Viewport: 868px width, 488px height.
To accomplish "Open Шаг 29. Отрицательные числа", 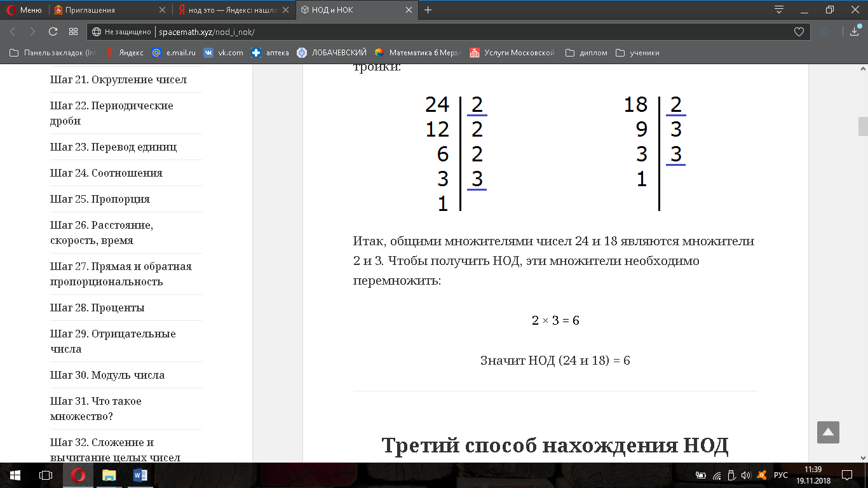I will [113, 341].
